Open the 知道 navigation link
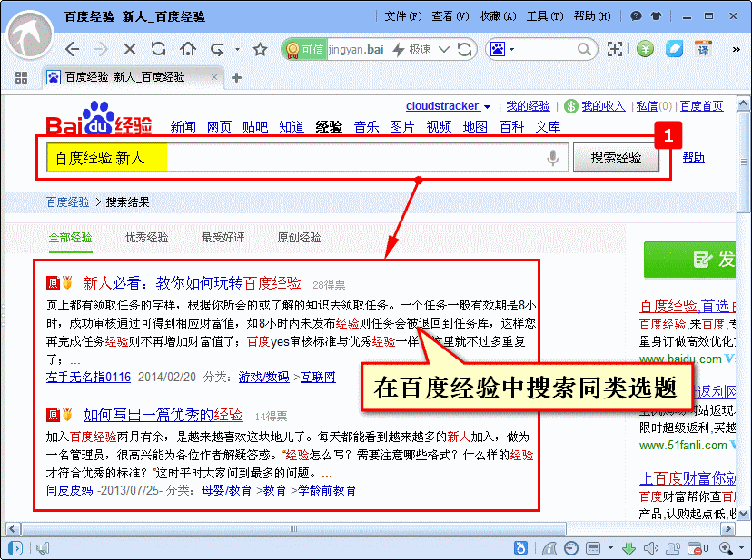The image size is (752, 560). click(x=292, y=127)
